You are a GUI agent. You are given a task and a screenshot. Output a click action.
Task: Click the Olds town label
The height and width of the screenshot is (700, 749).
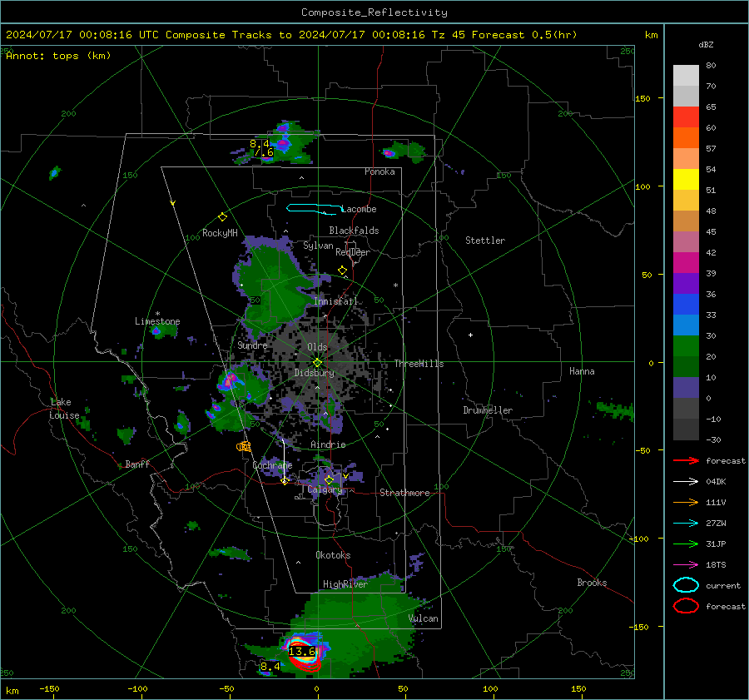317,347
